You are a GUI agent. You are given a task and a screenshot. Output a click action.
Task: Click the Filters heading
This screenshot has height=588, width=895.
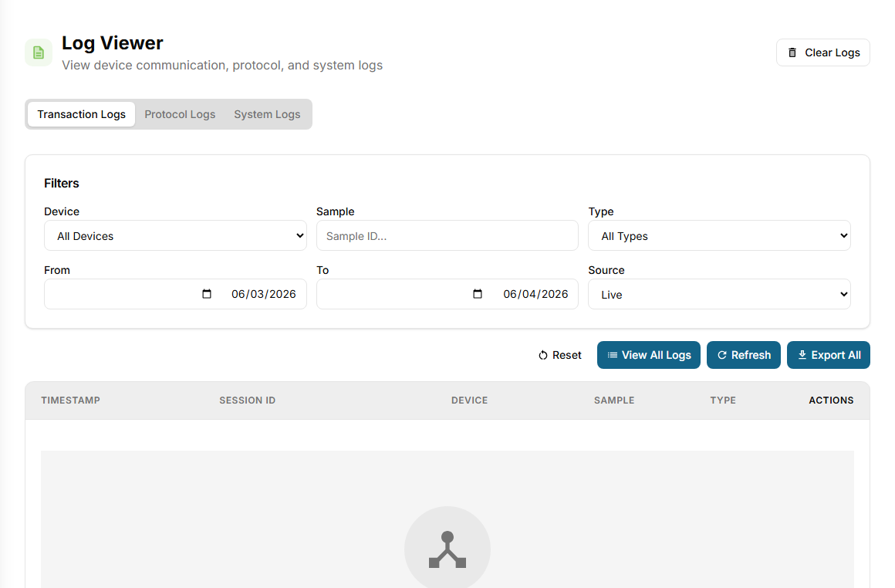tap(62, 183)
